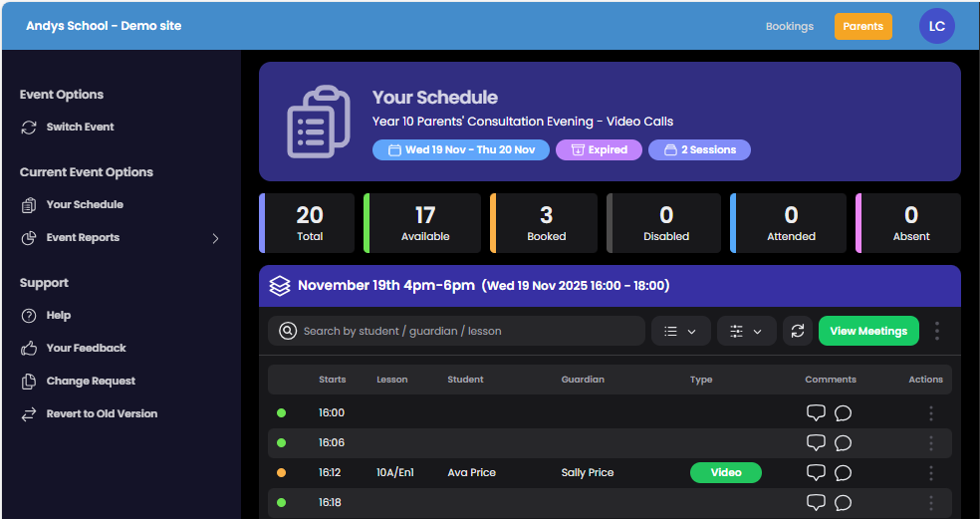Screen dimensions: 980x519
Task: Click the Guardian column header
Action: tap(583, 380)
